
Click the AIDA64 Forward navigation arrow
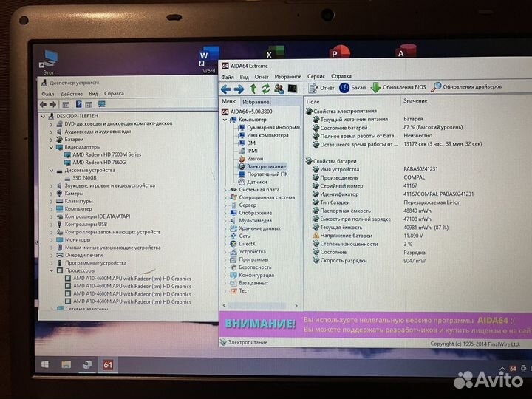(239, 88)
